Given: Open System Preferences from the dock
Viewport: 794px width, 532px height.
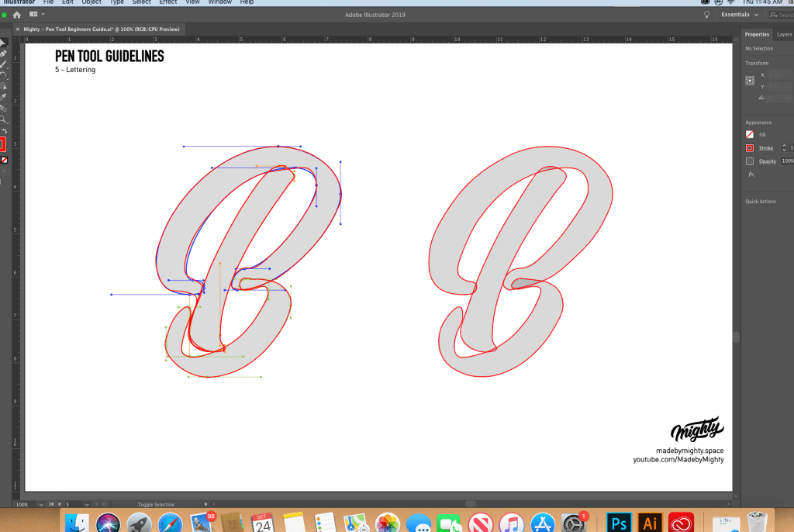Looking at the screenshot, I should (575, 523).
